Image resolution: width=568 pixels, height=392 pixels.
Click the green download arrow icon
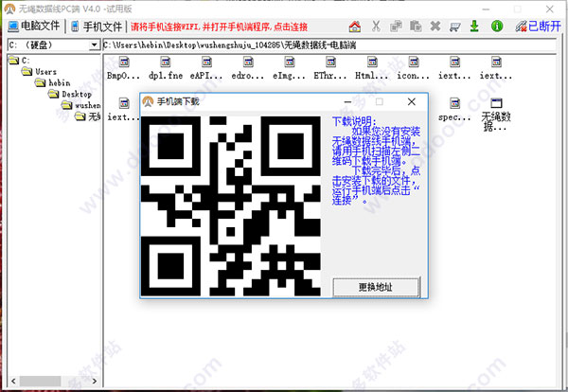point(474,27)
